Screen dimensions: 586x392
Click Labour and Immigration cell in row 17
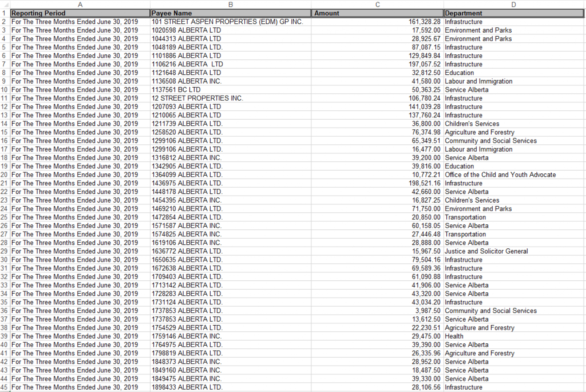513,149
